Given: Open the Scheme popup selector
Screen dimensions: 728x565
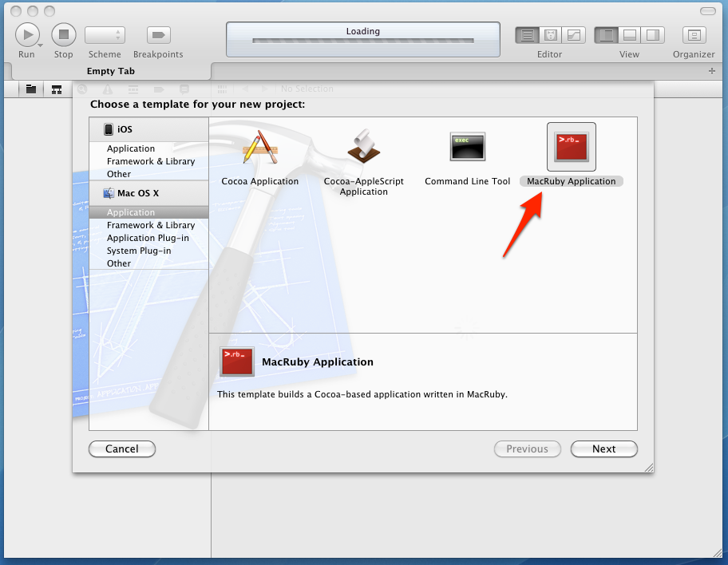Looking at the screenshot, I should (x=105, y=35).
